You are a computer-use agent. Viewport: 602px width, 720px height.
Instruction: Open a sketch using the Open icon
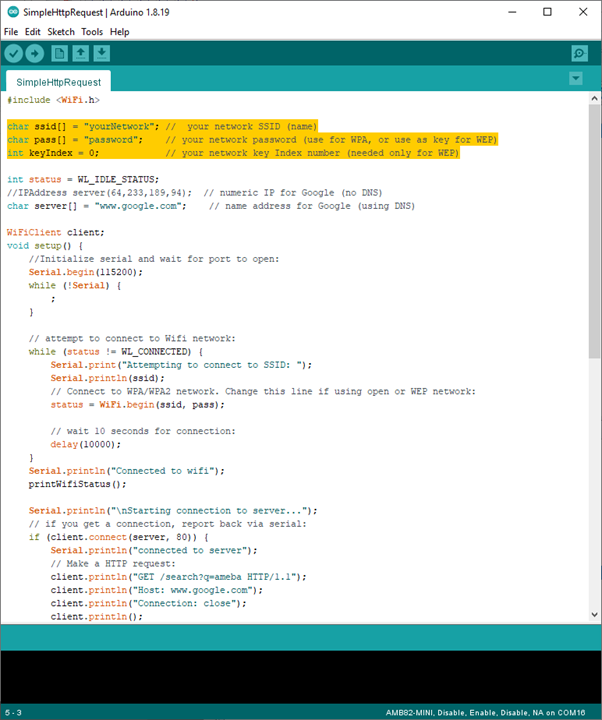pos(81,53)
